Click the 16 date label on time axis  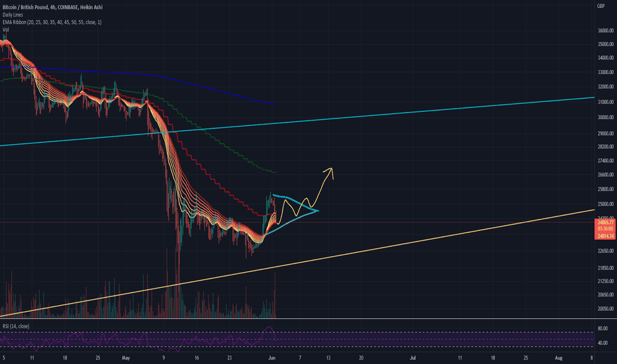click(197, 358)
